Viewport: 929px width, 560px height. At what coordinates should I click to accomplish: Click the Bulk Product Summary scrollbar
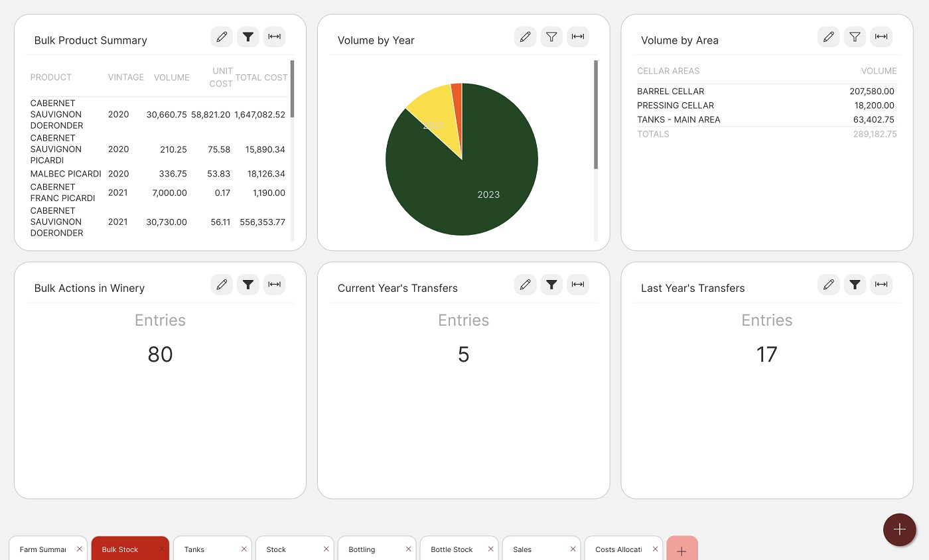tap(292, 89)
